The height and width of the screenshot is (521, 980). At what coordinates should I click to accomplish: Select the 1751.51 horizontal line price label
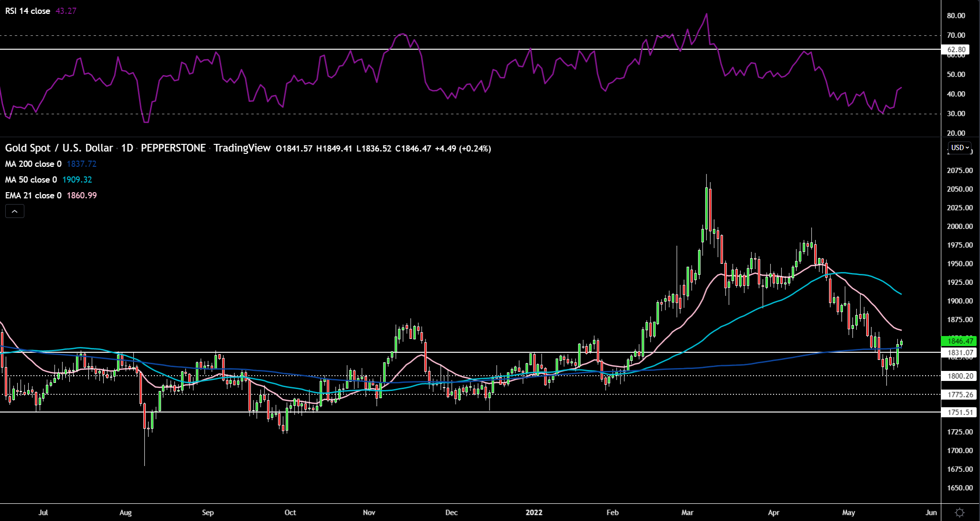[959, 412]
